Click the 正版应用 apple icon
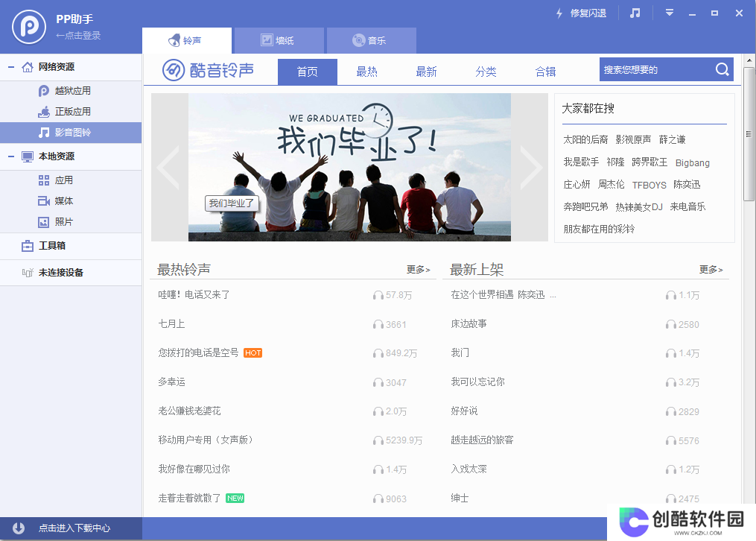This screenshot has height=541, width=756. pyautogui.click(x=44, y=111)
